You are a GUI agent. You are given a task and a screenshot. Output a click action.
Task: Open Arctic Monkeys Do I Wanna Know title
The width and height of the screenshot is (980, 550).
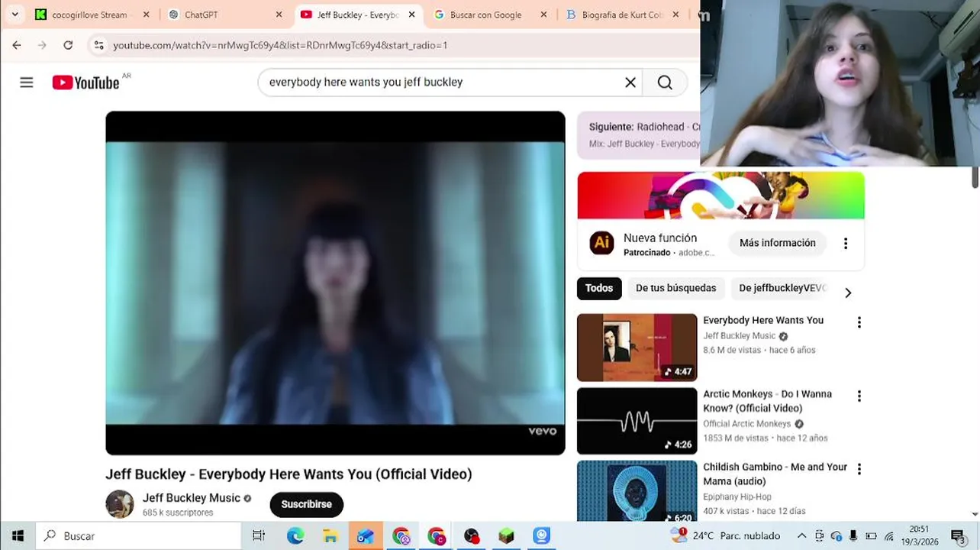tap(768, 401)
